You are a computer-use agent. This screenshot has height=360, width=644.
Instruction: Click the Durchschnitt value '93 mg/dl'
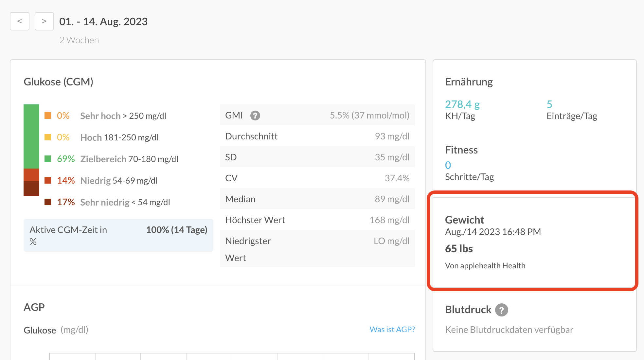click(x=392, y=136)
